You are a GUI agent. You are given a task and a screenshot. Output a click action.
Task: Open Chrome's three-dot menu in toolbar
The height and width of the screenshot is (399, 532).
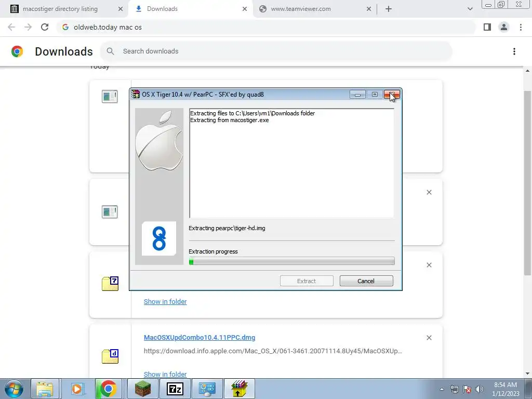[521, 27]
